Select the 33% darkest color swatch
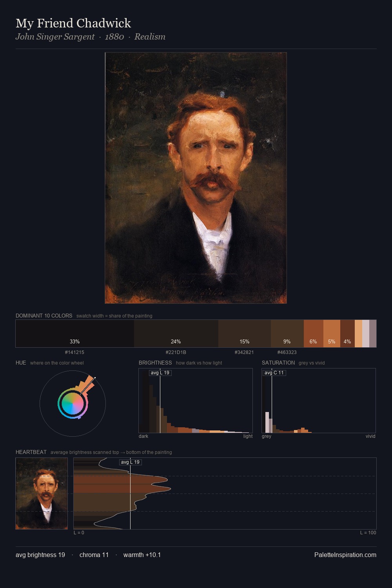The image size is (392, 588). 75,334
